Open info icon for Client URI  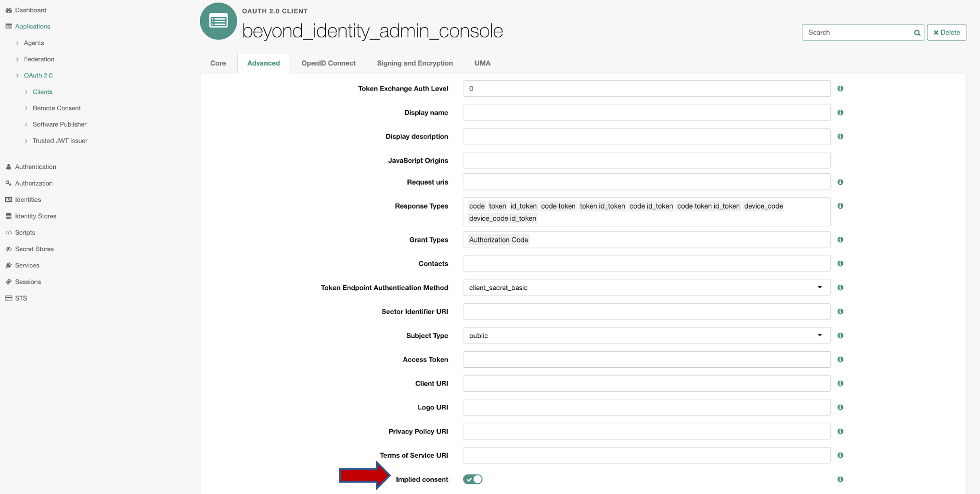840,384
